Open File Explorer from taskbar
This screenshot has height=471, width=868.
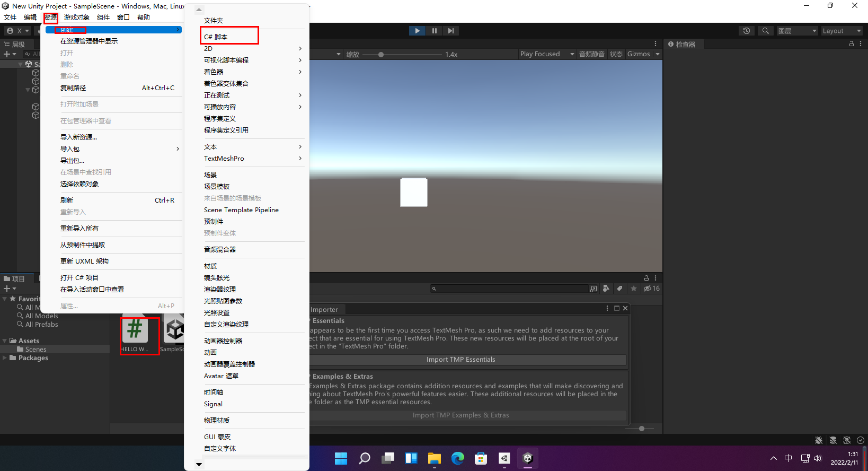(x=435, y=458)
